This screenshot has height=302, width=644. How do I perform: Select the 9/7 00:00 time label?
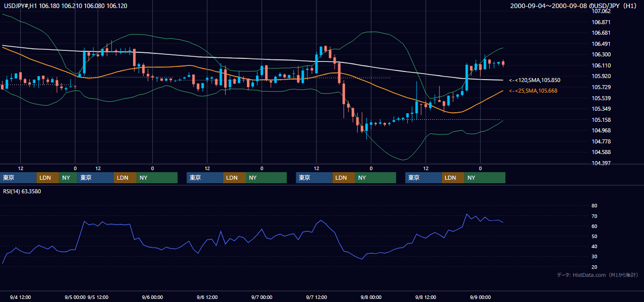(262, 297)
